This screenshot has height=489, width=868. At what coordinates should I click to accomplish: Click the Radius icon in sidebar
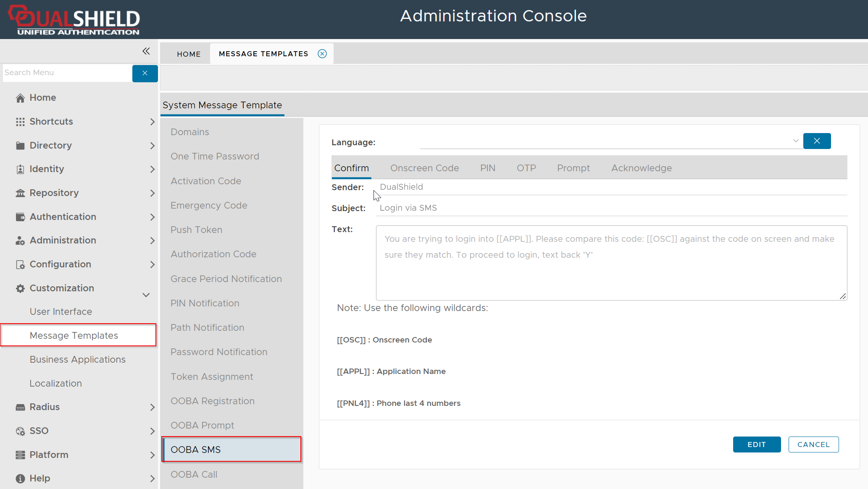click(x=20, y=407)
